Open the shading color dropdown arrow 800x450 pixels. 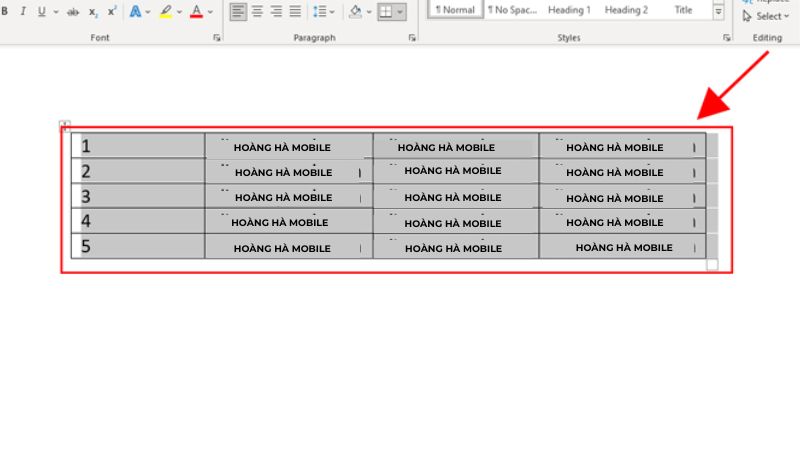(368, 12)
